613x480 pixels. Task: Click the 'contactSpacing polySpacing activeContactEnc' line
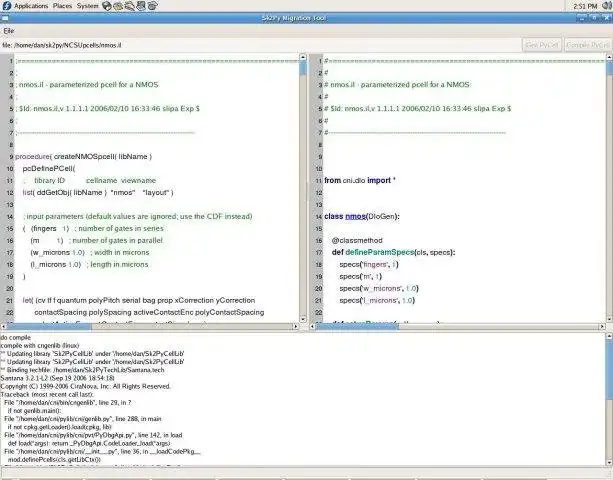[x=149, y=312]
